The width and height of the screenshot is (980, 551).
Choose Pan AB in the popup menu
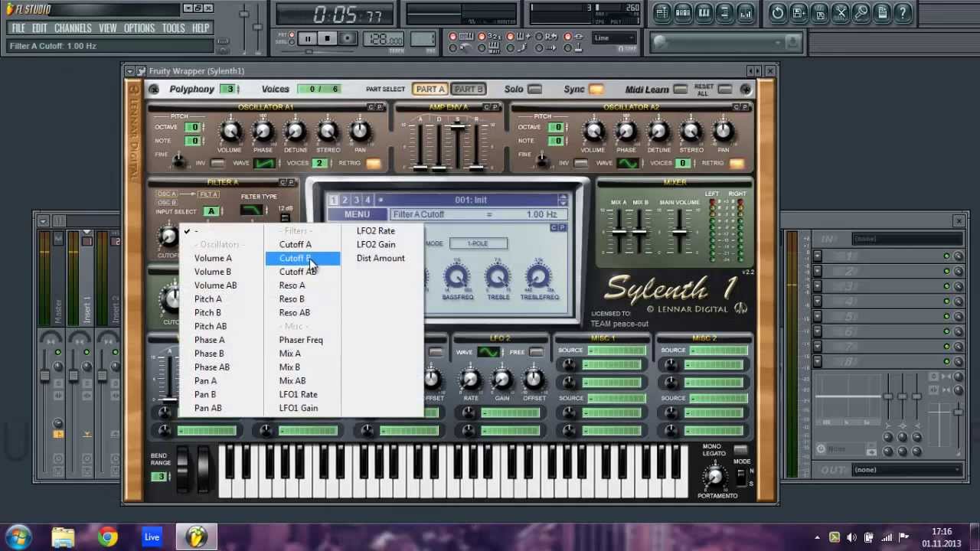coord(208,408)
